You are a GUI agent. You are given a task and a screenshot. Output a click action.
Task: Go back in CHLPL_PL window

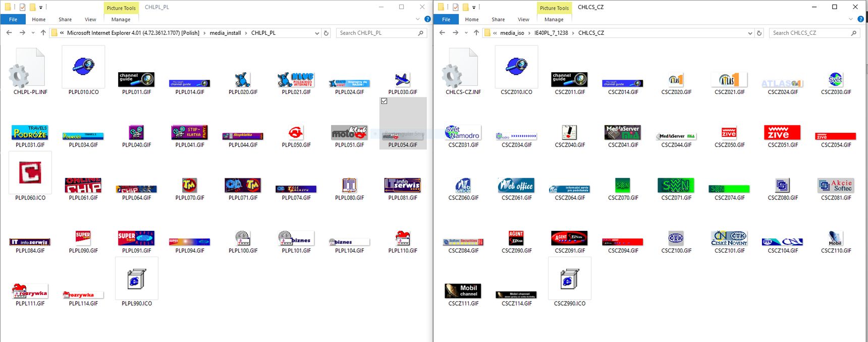[x=9, y=33]
